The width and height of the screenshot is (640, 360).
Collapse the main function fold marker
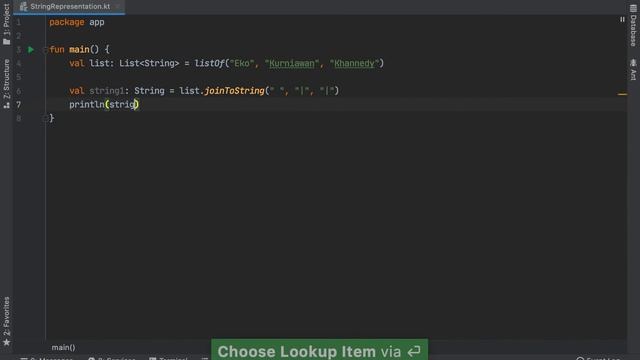(45, 50)
